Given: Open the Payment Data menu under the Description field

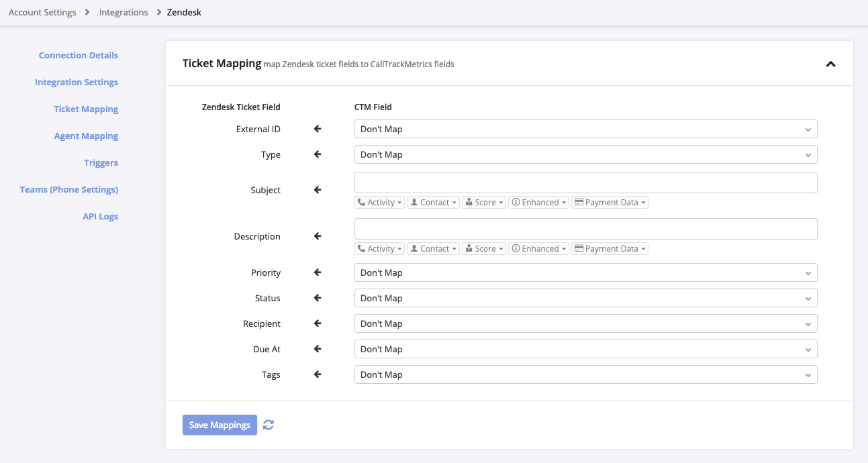Looking at the screenshot, I should [x=610, y=248].
